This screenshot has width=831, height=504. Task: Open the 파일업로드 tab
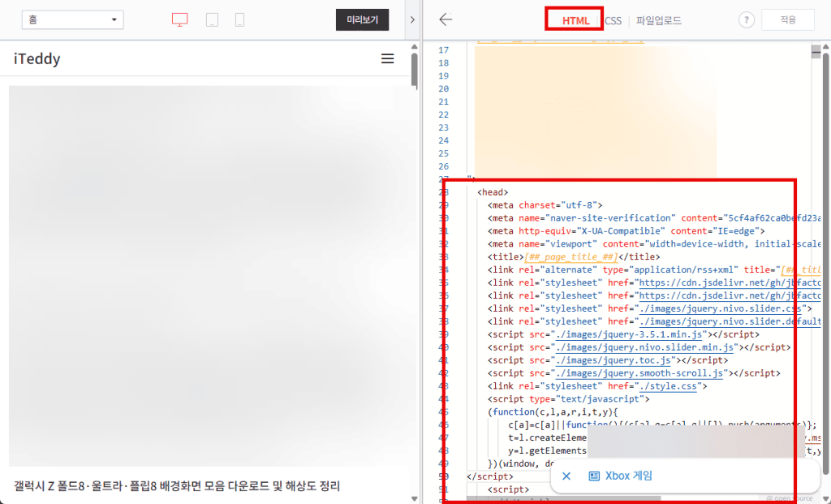pos(659,20)
